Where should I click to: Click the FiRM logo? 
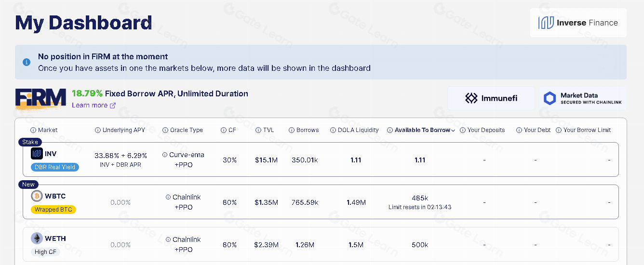pos(40,98)
